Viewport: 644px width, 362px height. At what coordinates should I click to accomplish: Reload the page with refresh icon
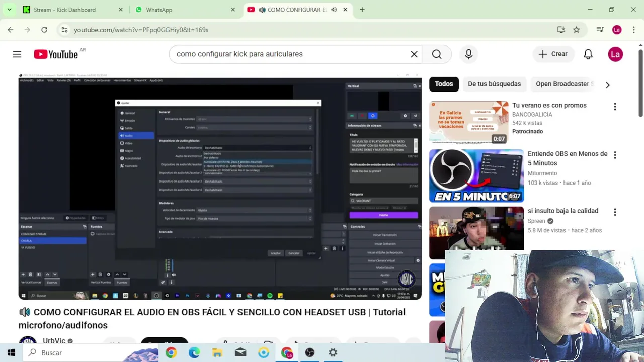pos(44,30)
